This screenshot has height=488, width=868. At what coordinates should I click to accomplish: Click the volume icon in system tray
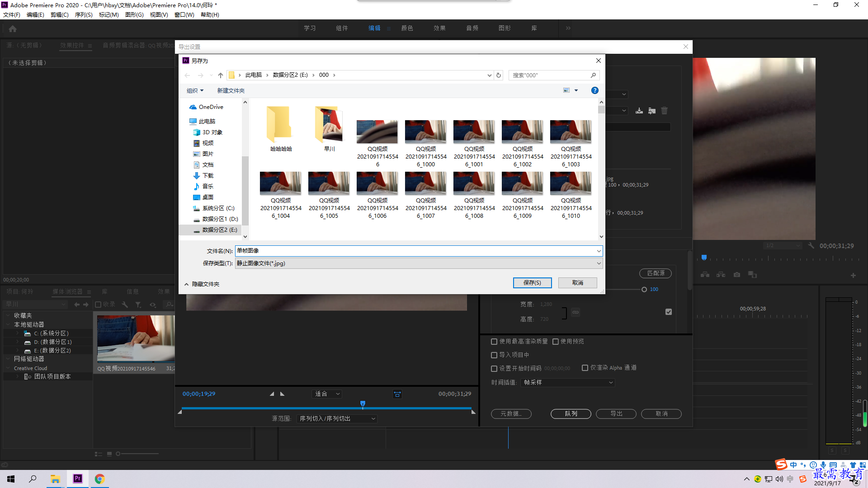click(x=779, y=479)
